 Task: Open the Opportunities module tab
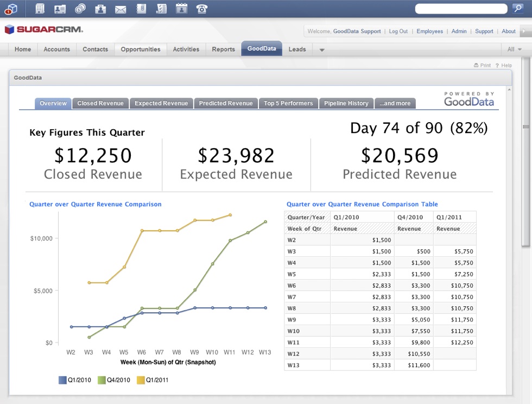tap(141, 49)
